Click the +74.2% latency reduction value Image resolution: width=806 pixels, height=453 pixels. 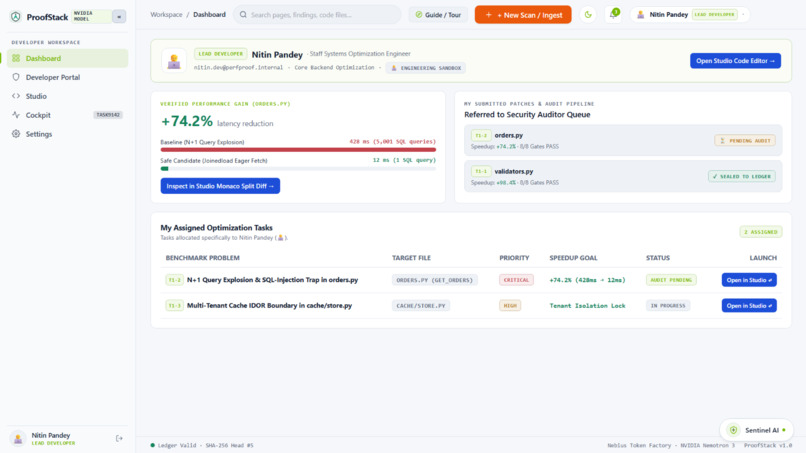(187, 121)
